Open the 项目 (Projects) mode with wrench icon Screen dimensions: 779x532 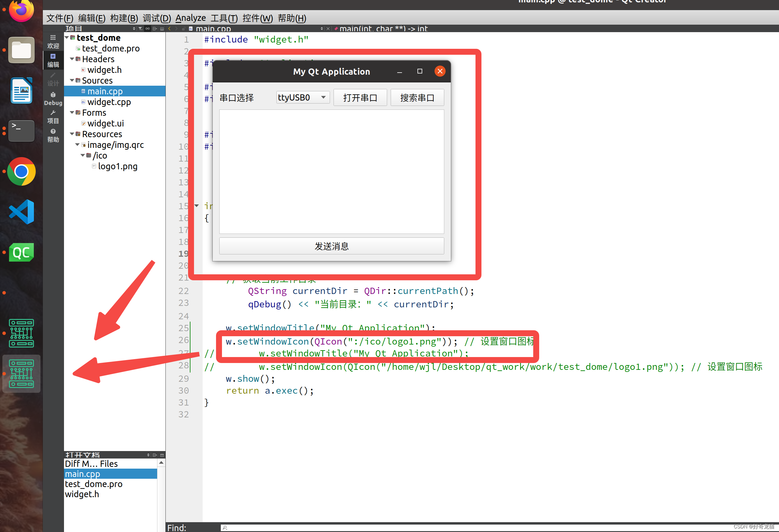point(53,117)
